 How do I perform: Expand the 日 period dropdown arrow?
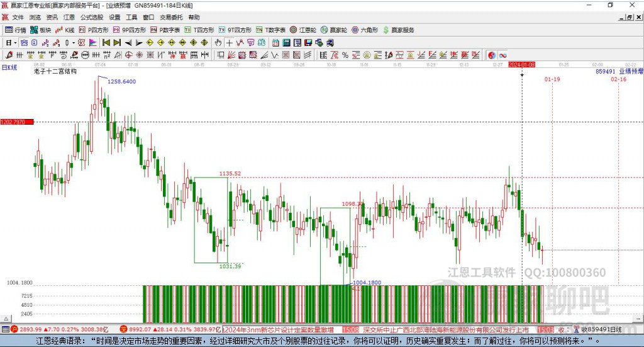(15, 43)
